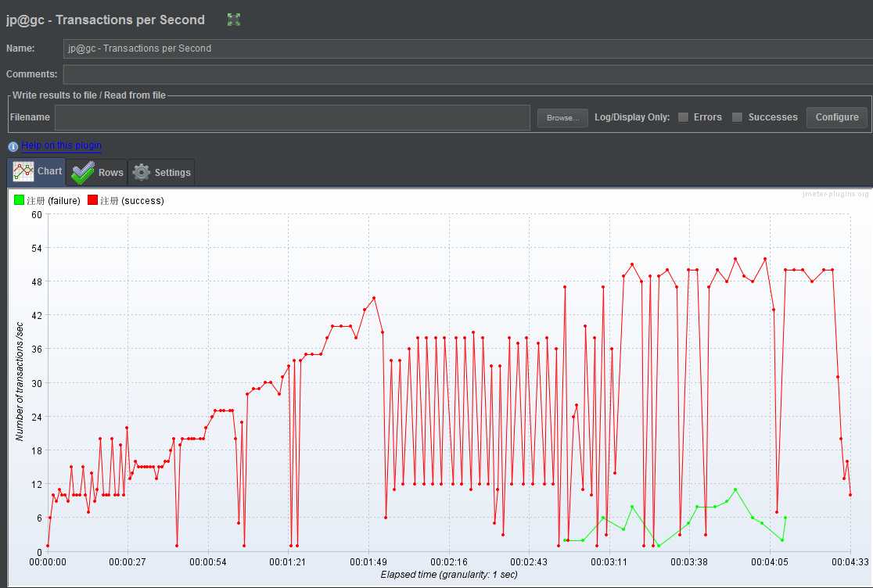Viewport: 873px width, 588px height.
Task: Click the gear icon on the Settings tab
Action: pyautogui.click(x=142, y=173)
